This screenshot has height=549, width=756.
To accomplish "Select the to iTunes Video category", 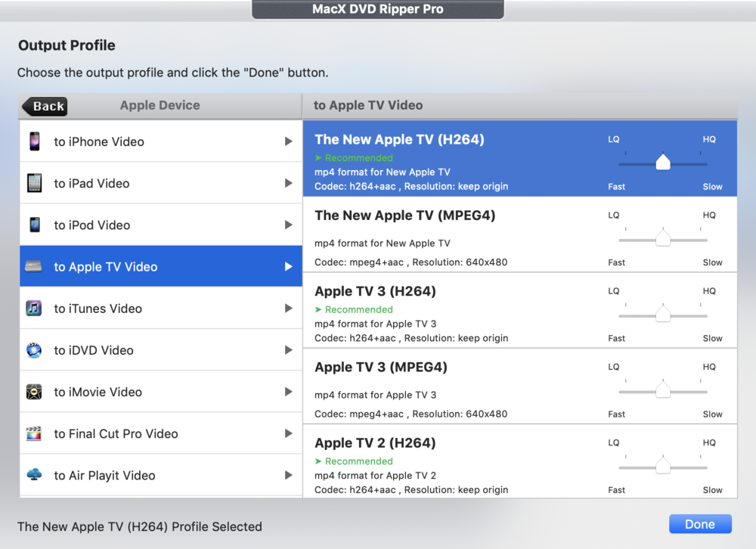I will (160, 309).
